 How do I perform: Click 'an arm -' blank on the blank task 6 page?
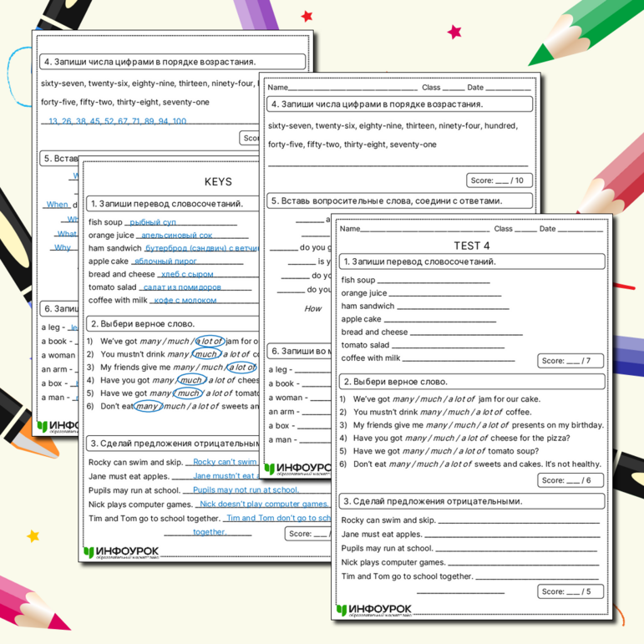point(317,412)
